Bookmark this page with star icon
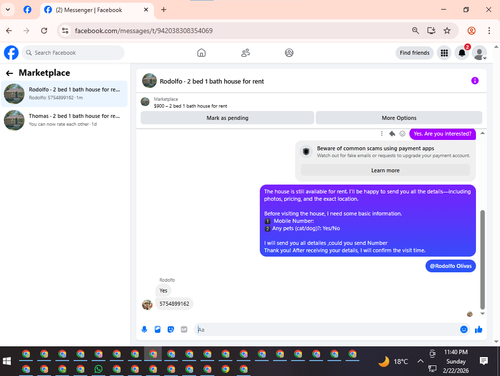500x376 pixels. click(x=447, y=31)
